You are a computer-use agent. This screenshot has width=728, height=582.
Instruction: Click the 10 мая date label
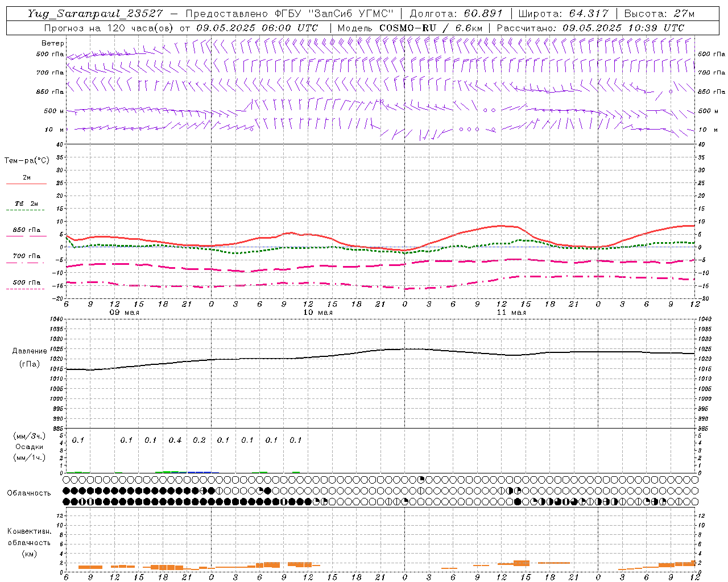[x=318, y=313]
